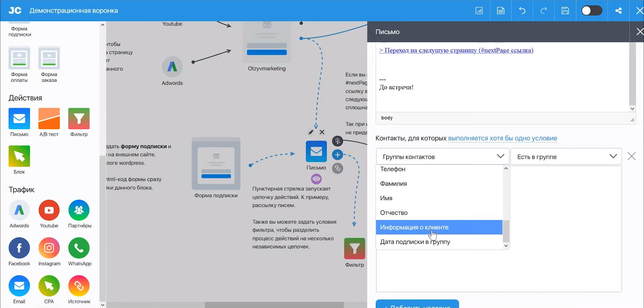The width and height of the screenshot is (644, 308).
Task: Click the sidebar scroll-down arrow
Action: click(103, 305)
